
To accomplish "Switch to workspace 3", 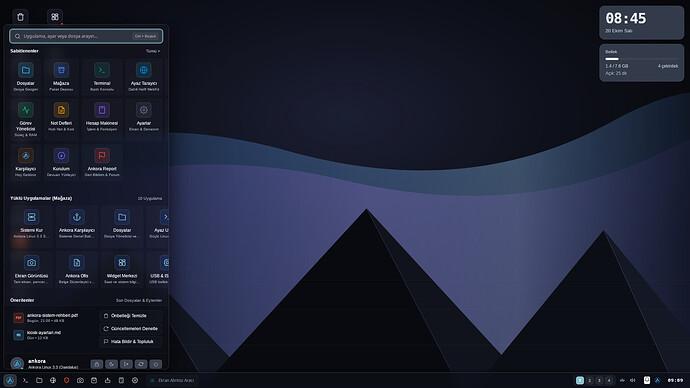I will click(599, 381).
